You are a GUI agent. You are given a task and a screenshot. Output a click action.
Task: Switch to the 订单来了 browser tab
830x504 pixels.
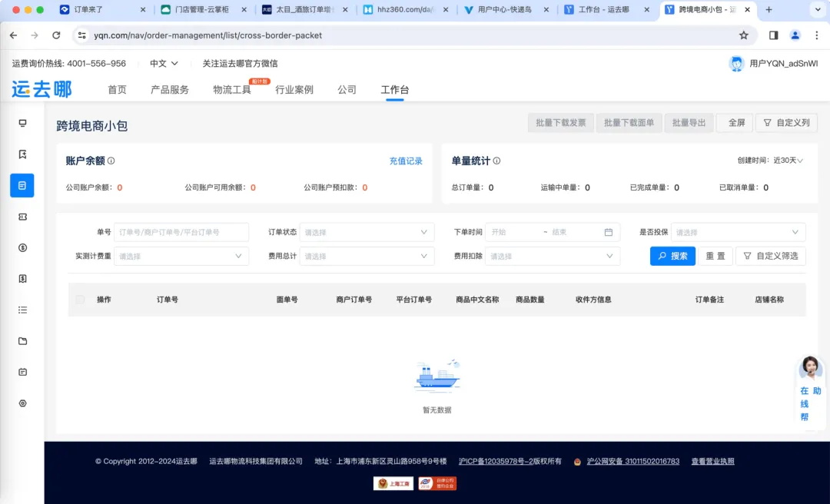[102, 9]
